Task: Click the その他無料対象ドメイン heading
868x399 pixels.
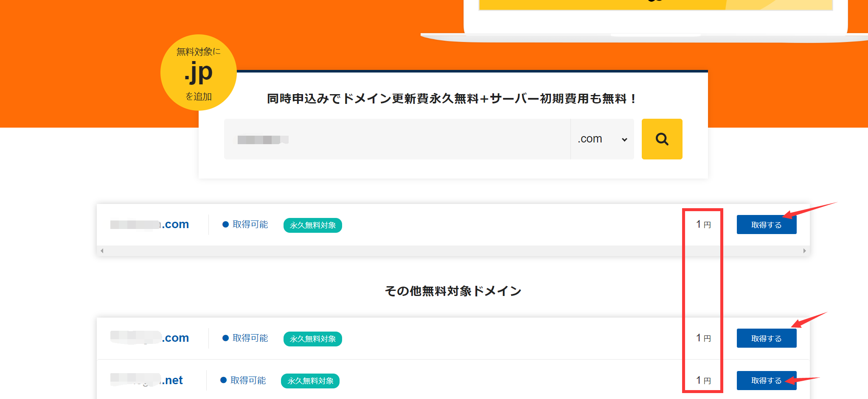Action: pyautogui.click(x=453, y=291)
